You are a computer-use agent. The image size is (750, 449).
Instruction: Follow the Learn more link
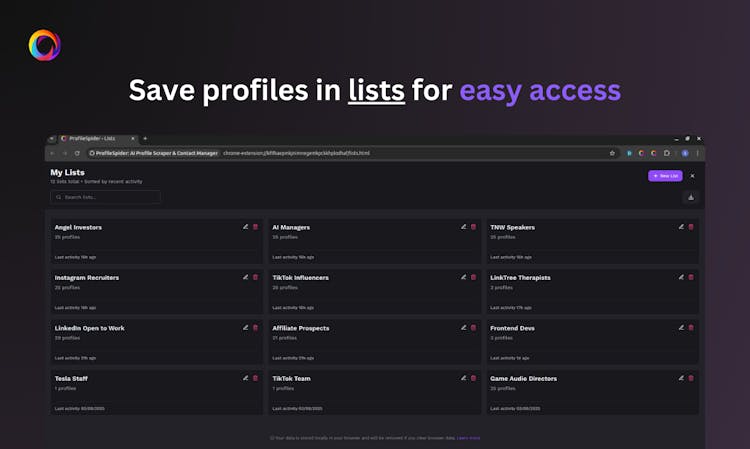pos(468,438)
